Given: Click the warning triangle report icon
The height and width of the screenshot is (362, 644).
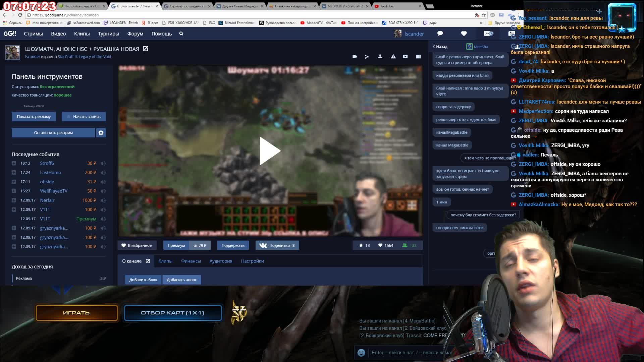Looking at the screenshot, I should (x=393, y=57).
